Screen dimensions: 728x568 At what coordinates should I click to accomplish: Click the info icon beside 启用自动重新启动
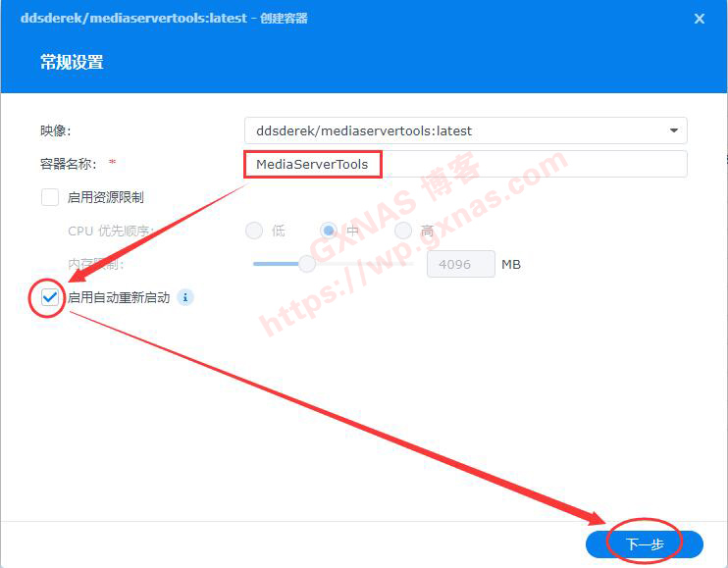tap(185, 297)
